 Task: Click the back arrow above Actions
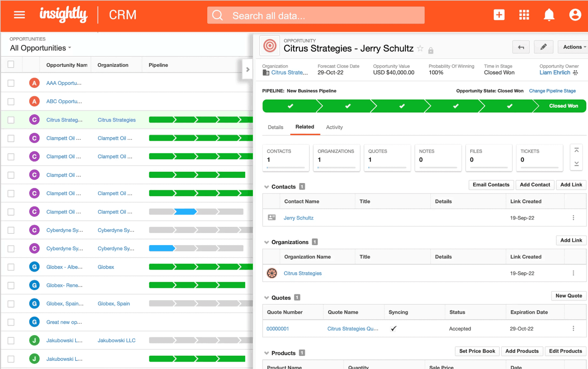click(521, 47)
